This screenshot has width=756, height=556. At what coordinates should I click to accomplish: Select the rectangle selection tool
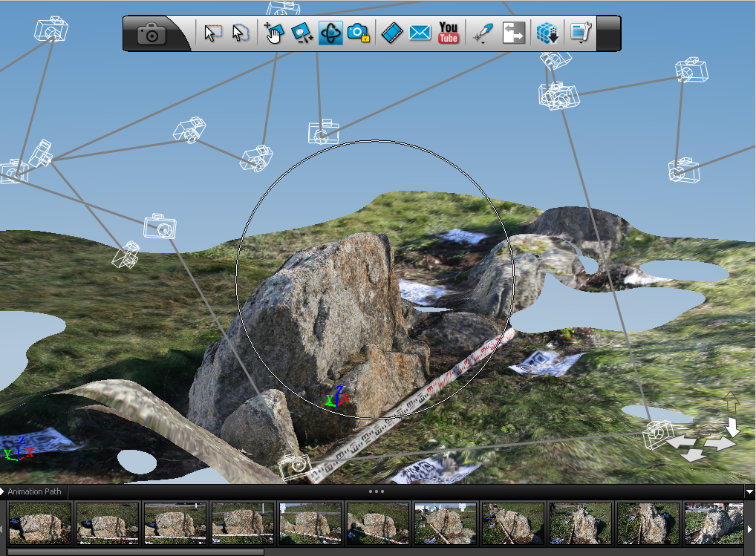(x=214, y=33)
